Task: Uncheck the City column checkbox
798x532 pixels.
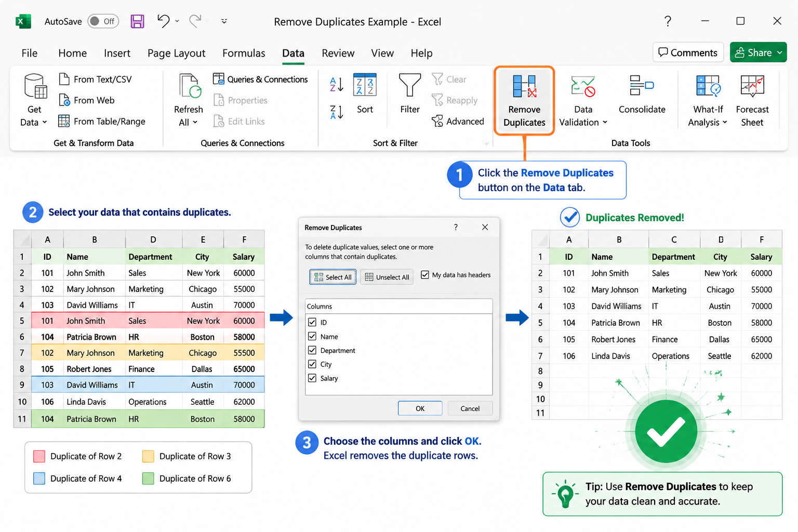Action: click(x=312, y=364)
